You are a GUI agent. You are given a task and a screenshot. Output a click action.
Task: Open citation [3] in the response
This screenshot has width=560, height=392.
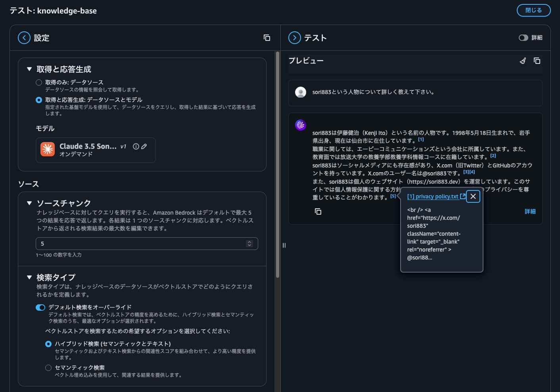click(466, 172)
